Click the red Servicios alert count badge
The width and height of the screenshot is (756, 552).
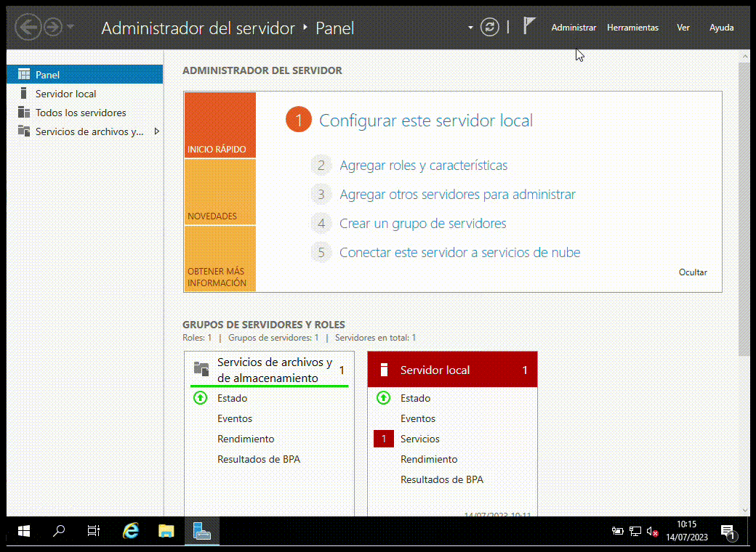tap(383, 438)
